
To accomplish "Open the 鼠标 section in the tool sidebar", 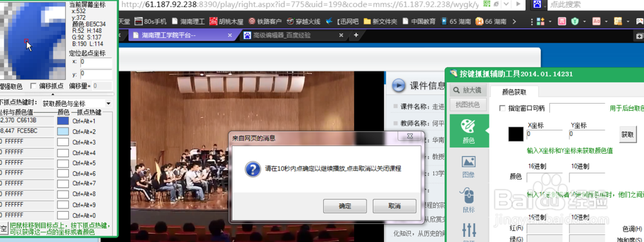I will (x=469, y=201).
